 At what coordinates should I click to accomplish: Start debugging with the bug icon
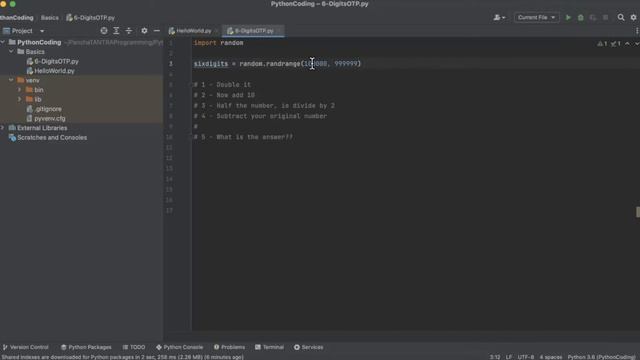pyautogui.click(x=580, y=18)
